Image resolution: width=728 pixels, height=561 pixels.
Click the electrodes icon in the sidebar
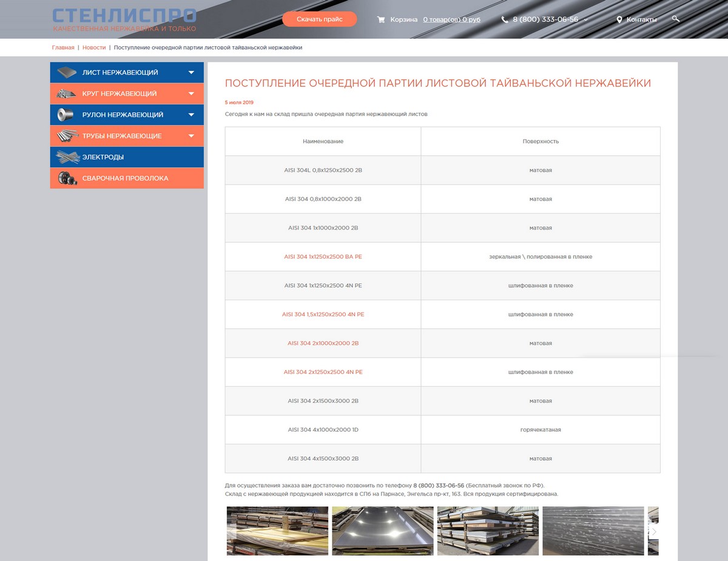67,157
